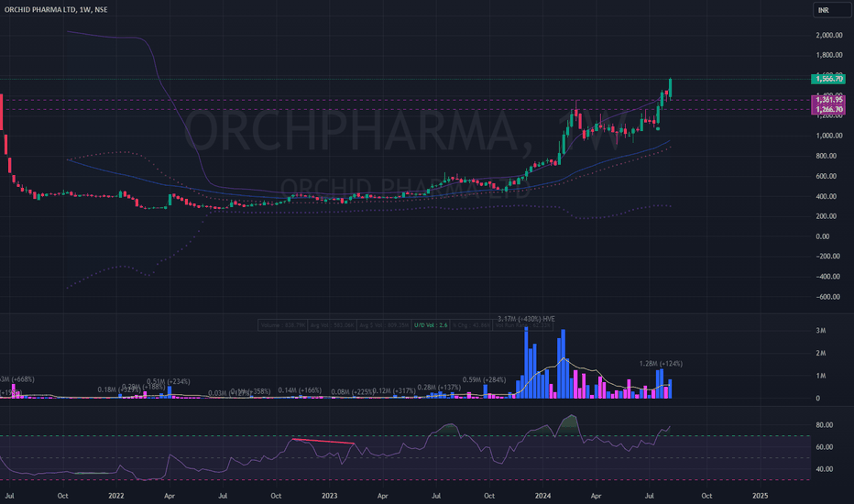Click the 0.14M (+166%) volume label
Image resolution: width=854 pixels, height=504 pixels.
(x=300, y=390)
